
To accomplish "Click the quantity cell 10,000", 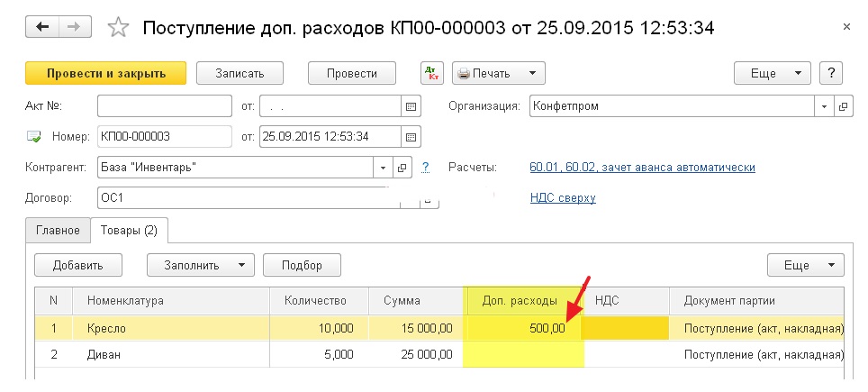I will (x=319, y=328).
